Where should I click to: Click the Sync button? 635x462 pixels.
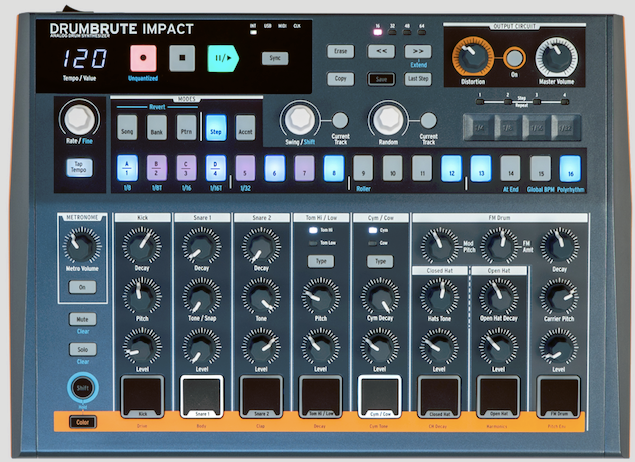point(275,58)
